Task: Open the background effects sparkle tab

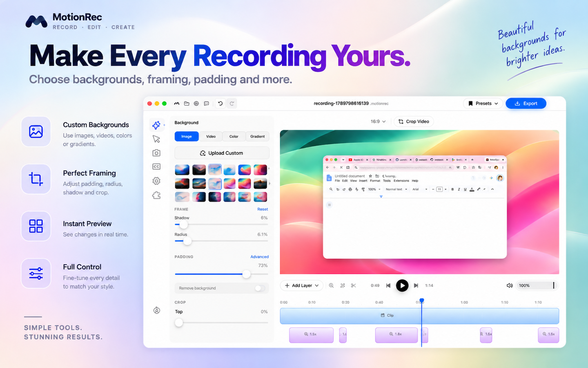Action: tap(156, 125)
